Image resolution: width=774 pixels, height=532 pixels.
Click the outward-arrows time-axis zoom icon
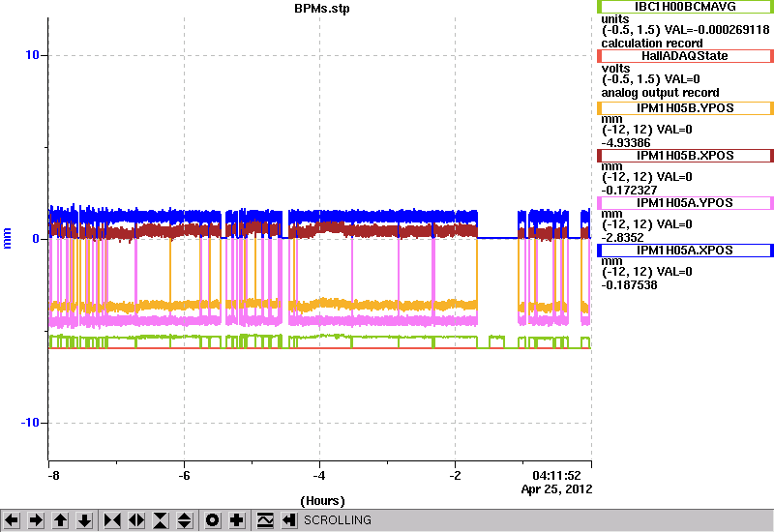pyautogui.click(x=136, y=520)
